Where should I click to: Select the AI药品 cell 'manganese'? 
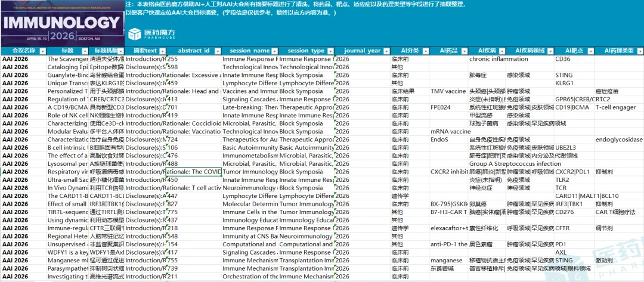tap(448, 261)
